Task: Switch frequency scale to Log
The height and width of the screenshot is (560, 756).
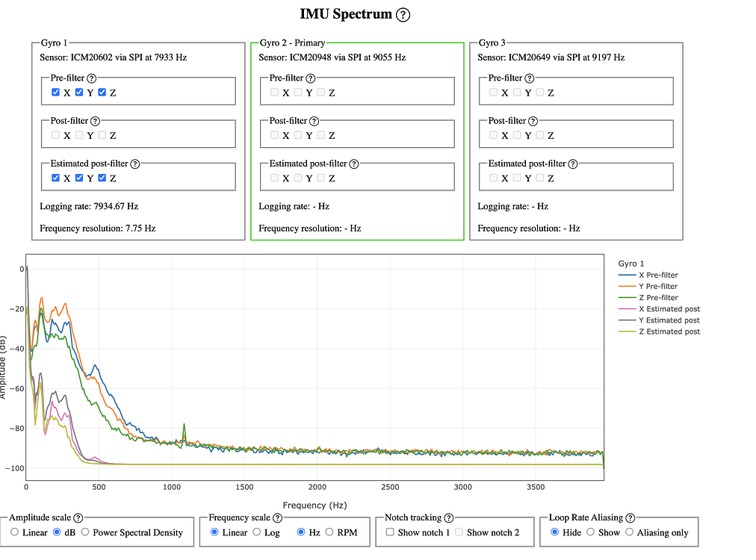Action: [256, 532]
